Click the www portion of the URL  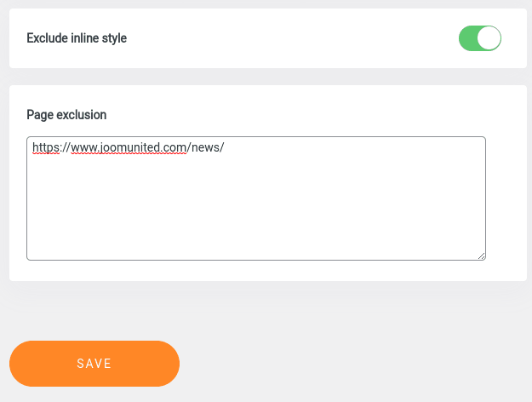tap(83, 147)
